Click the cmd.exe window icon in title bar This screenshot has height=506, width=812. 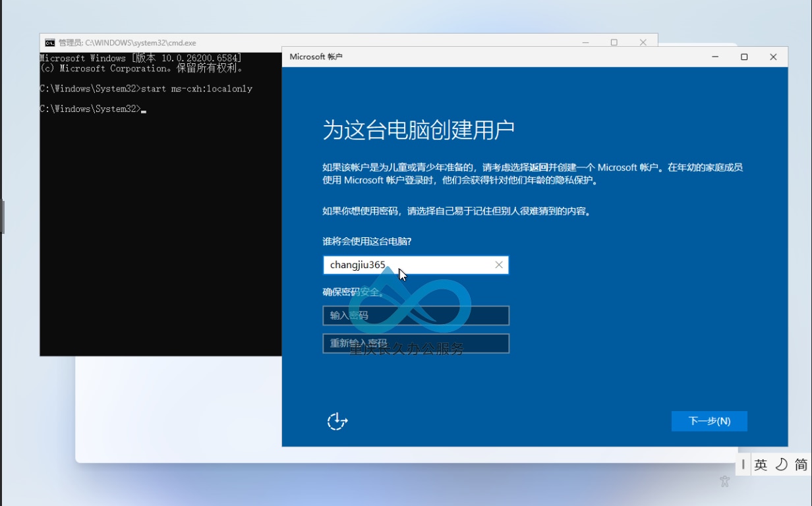(49, 43)
